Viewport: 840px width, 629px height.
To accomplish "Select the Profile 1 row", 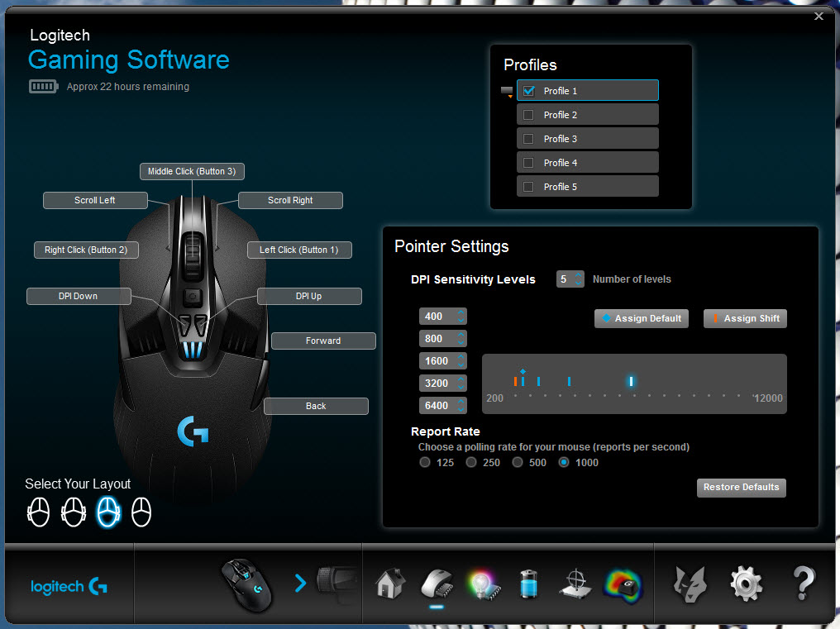I will coord(588,90).
